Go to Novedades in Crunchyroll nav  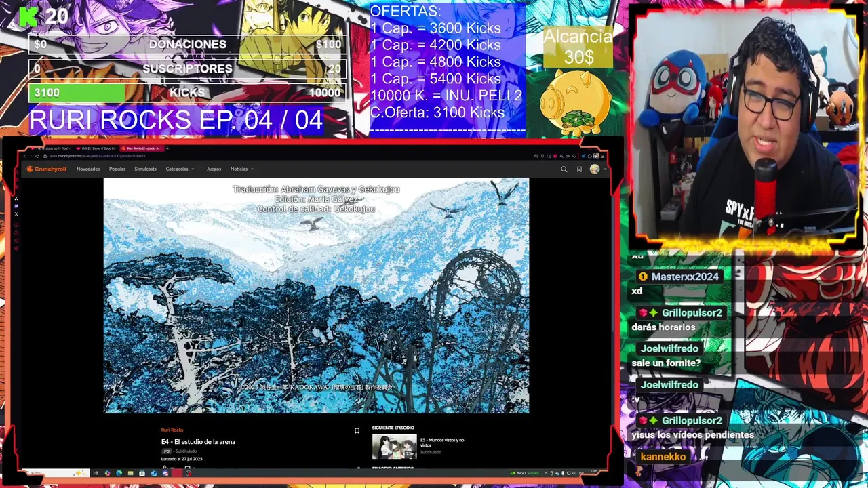88,169
